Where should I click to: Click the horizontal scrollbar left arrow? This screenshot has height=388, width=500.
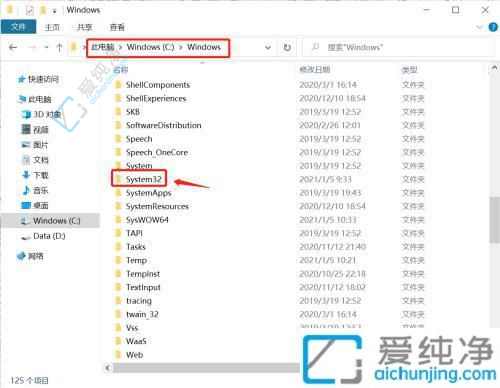pyautogui.click(x=107, y=368)
